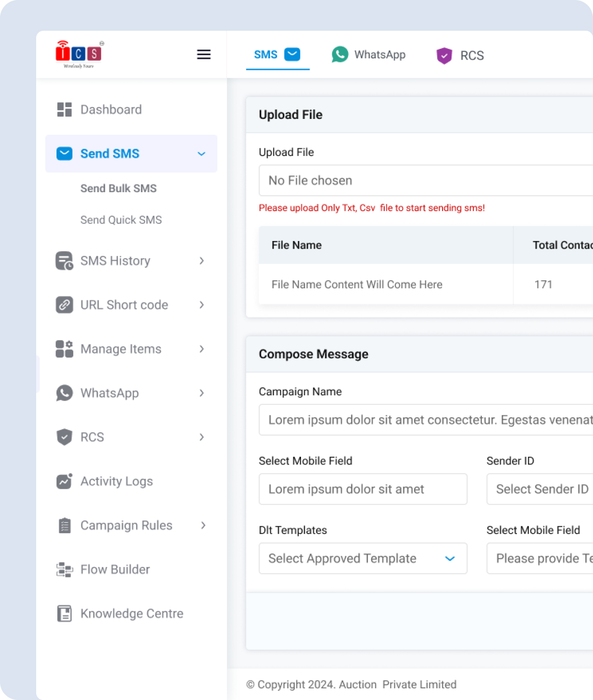593x700 pixels.
Task: Expand the RCS sidebar chevron
Action: (x=202, y=437)
